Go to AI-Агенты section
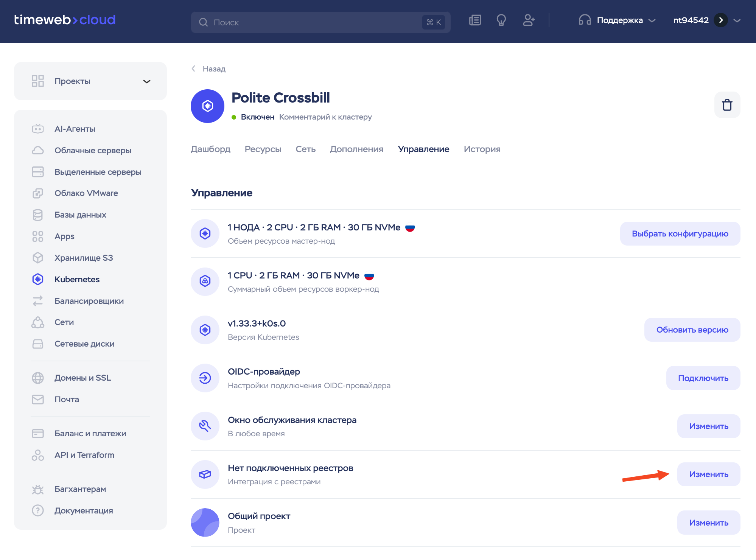This screenshot has height=560, width=756. click(75, 129)
